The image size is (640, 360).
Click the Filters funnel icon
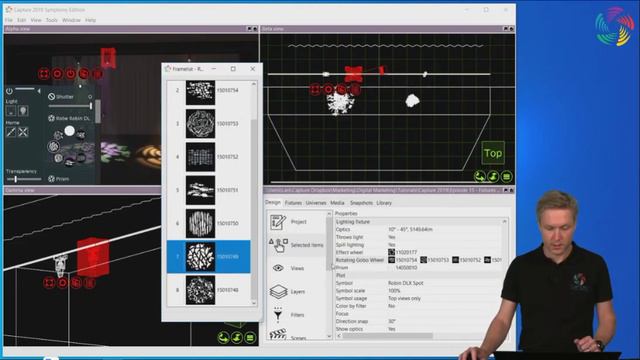[x=278, y=314]
